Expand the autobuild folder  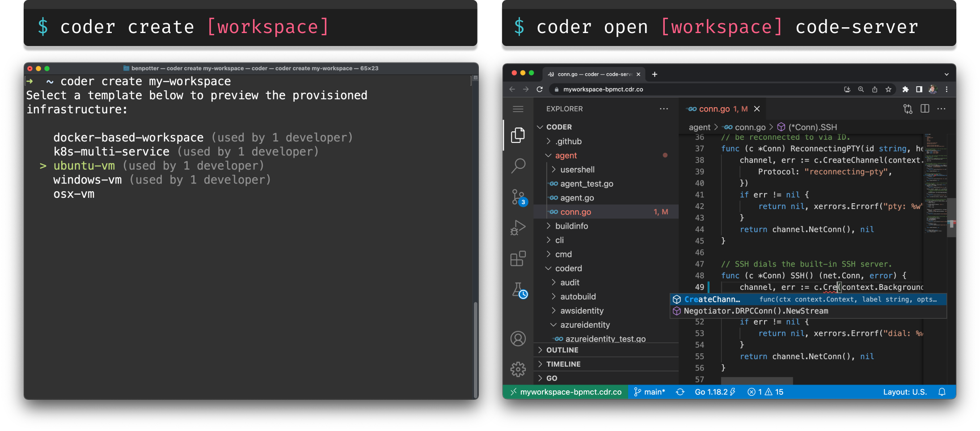click(606, 297)
